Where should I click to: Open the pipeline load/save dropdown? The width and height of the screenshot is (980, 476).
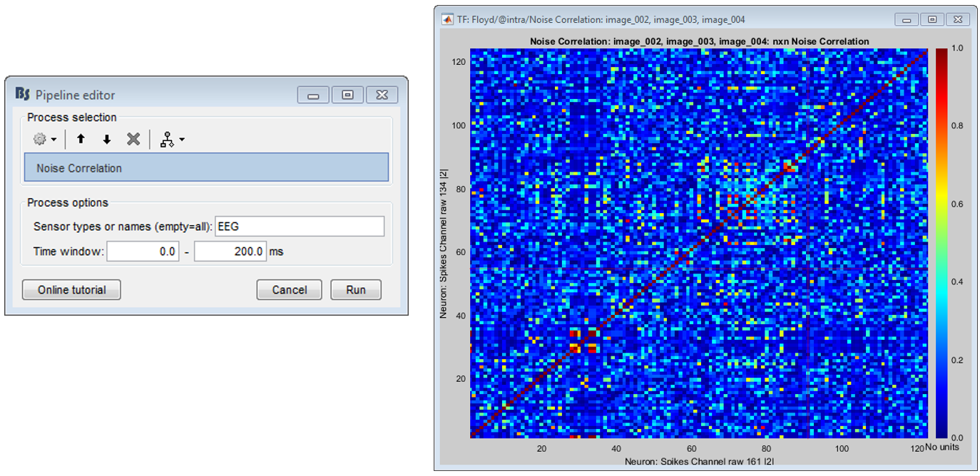(171, 140)
